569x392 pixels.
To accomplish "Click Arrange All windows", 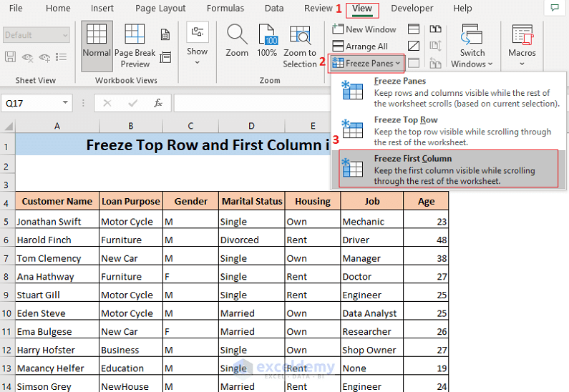I will (360, 46).
